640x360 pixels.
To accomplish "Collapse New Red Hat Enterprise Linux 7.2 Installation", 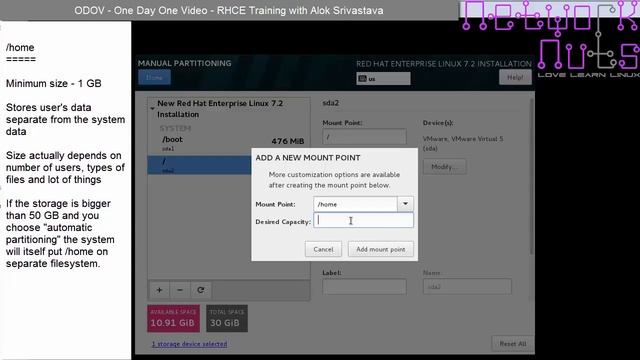I will (152, 109).
